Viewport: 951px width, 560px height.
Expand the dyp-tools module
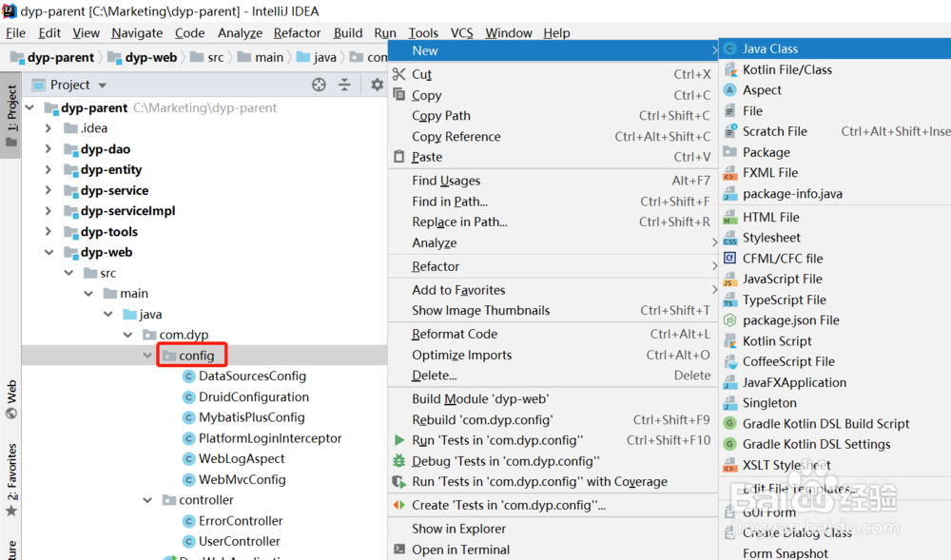point(49,232)
